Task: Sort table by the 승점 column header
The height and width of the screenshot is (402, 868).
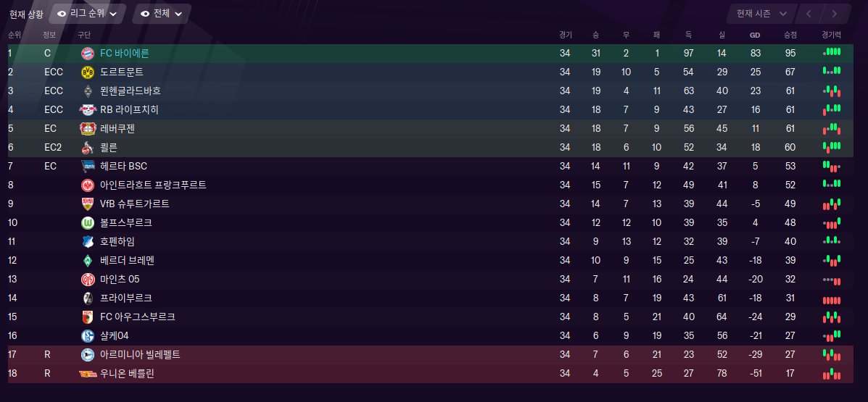Action: coord(790,34)
